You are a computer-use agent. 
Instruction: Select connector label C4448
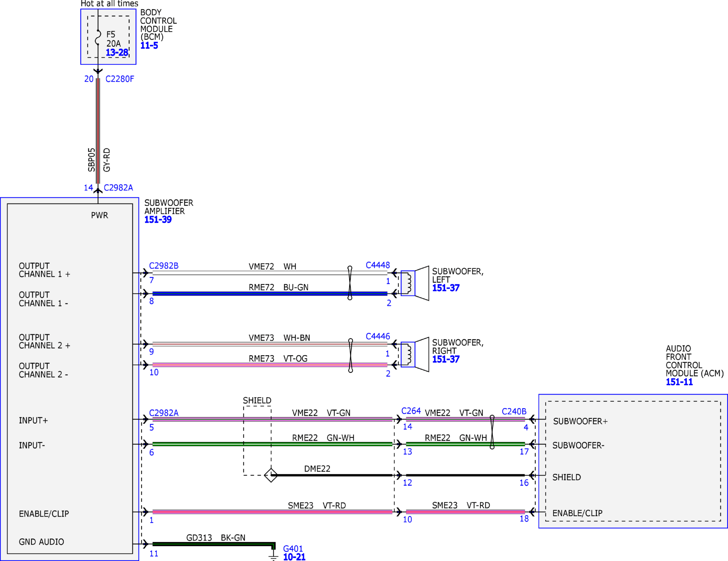[378, 265]
